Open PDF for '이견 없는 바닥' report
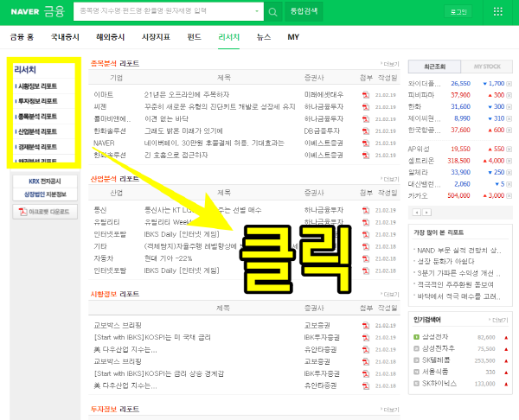Viewport: 519px width, 420px height. 365,119
